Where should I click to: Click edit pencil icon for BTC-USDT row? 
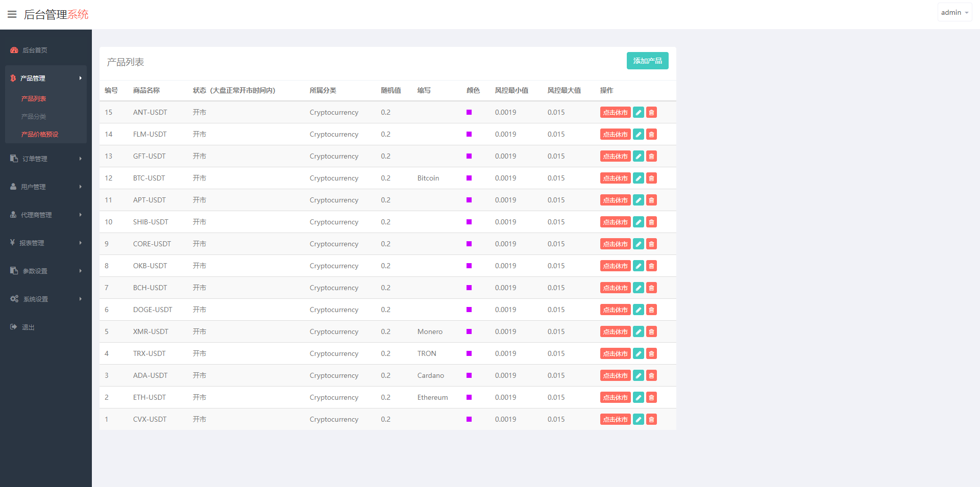point(638,178)
